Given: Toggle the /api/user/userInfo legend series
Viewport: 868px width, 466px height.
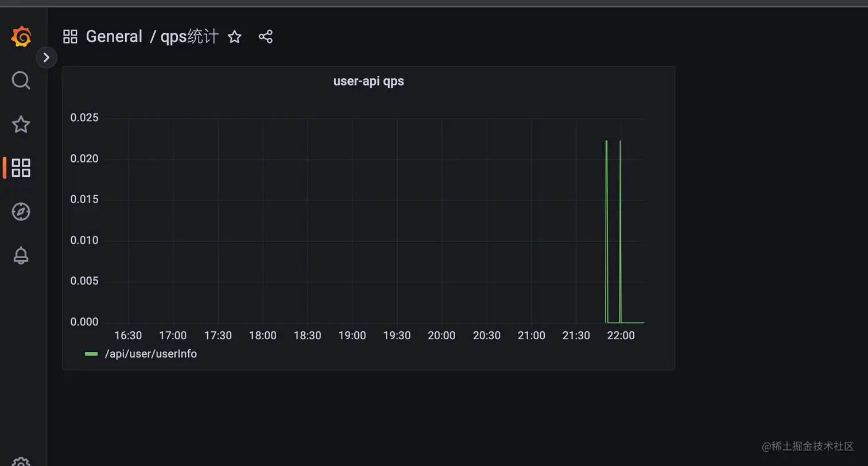Looking at the screenshot, I should click(x=150, y=354).
